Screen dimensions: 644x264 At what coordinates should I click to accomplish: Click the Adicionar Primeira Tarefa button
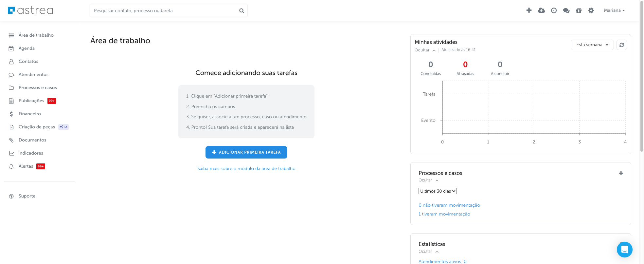246,152
